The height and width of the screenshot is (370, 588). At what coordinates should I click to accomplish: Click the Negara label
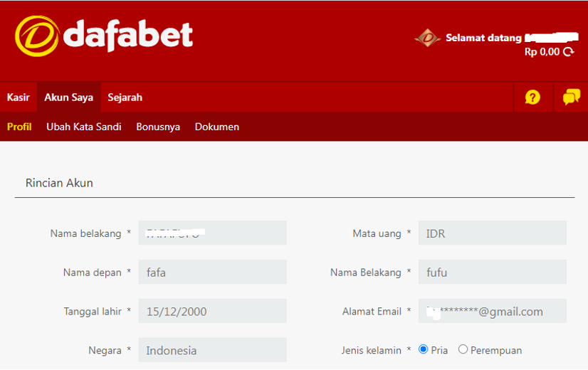105,351
